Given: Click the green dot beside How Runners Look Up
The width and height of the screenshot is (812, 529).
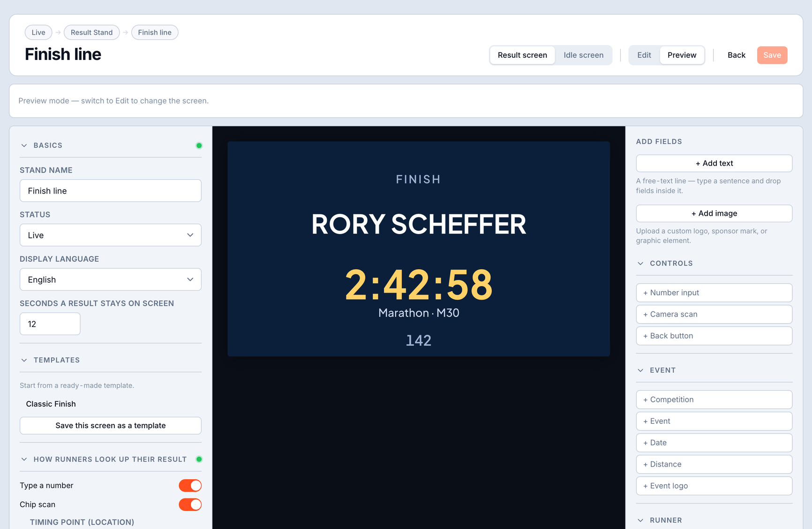Looking at the screenshot, I should [199, 459].
